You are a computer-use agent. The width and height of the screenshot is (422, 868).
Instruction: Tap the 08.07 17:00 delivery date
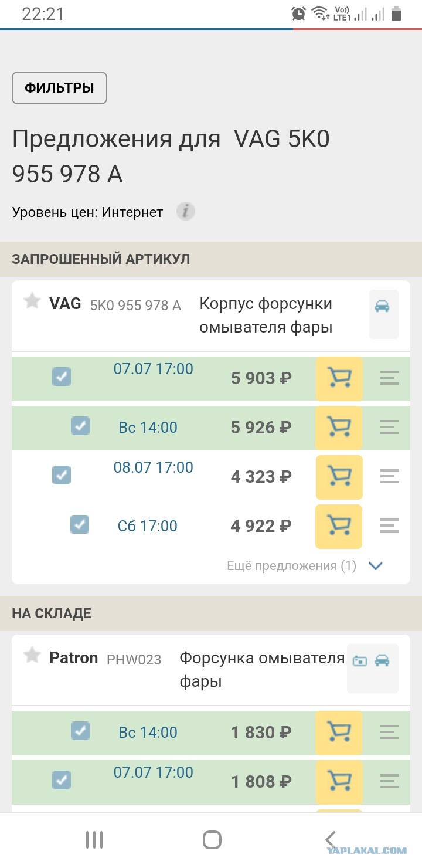point(153,467)
